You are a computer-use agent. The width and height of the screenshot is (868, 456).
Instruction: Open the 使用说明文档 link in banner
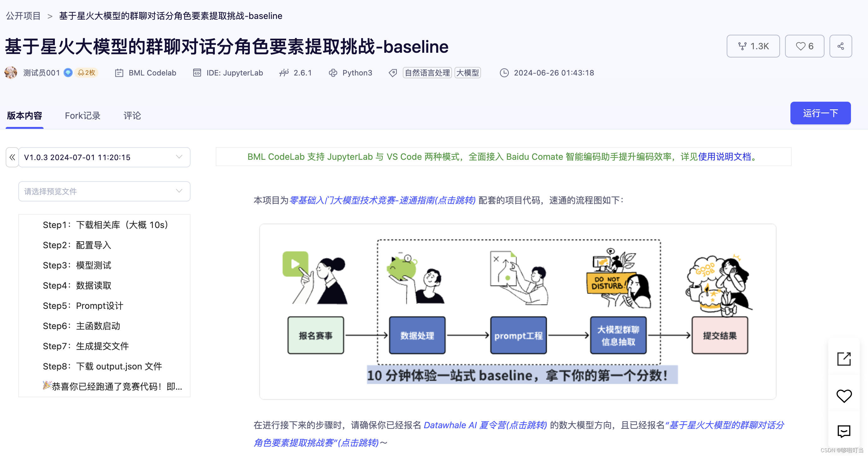click(x=724, y=157)
